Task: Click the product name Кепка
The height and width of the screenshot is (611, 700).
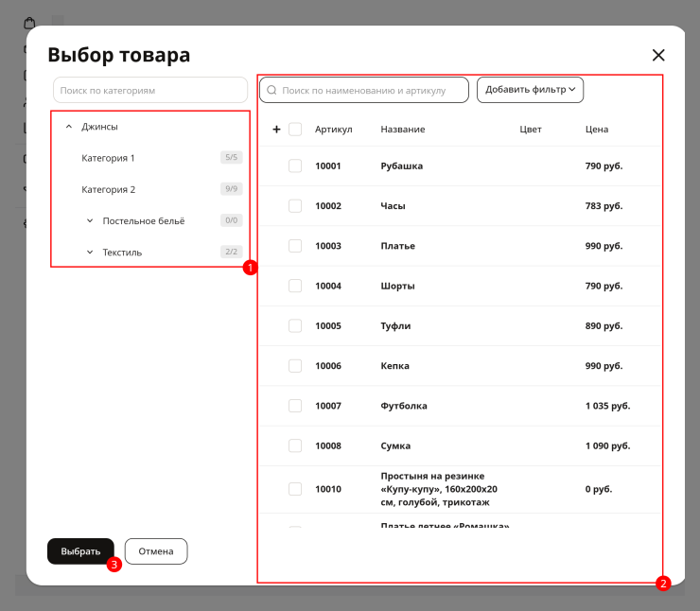Action: pyautogui.click(x=395, y=366)
